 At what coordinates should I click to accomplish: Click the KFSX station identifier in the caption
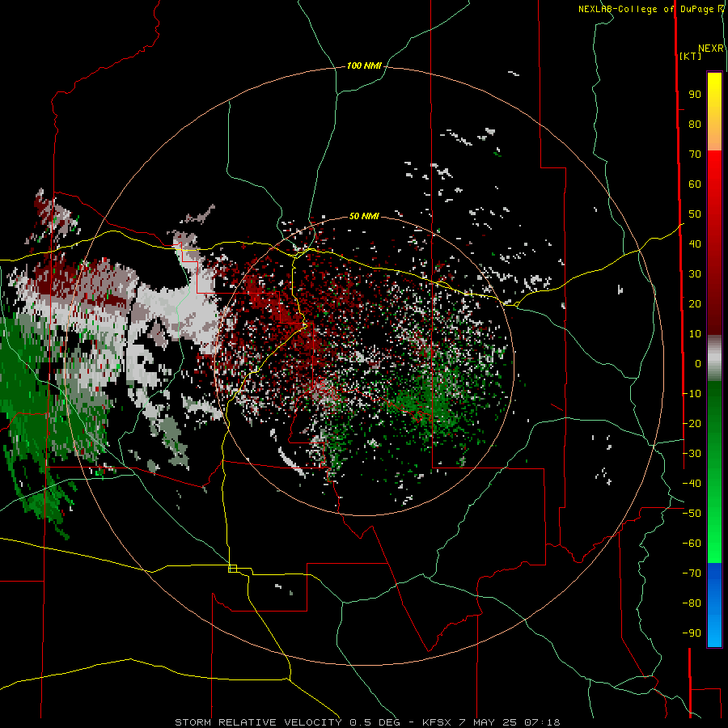click(x=437, y=722)
